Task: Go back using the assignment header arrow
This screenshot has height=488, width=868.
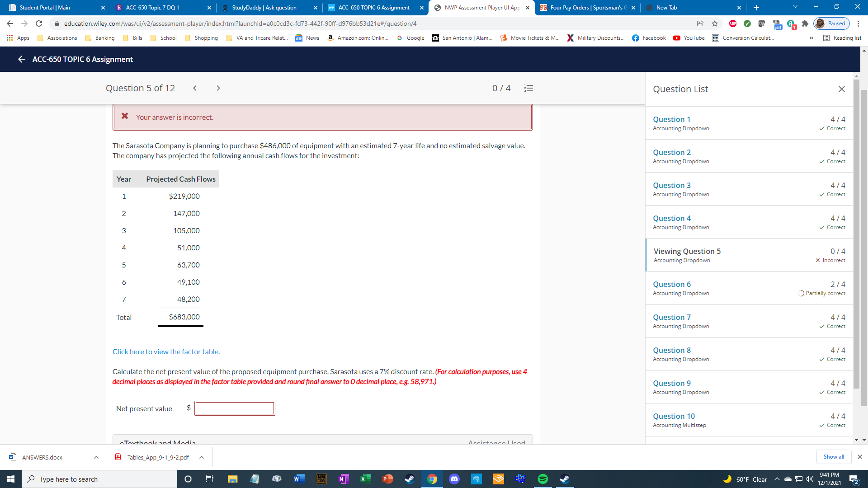Action: click(x=21, y=59)
